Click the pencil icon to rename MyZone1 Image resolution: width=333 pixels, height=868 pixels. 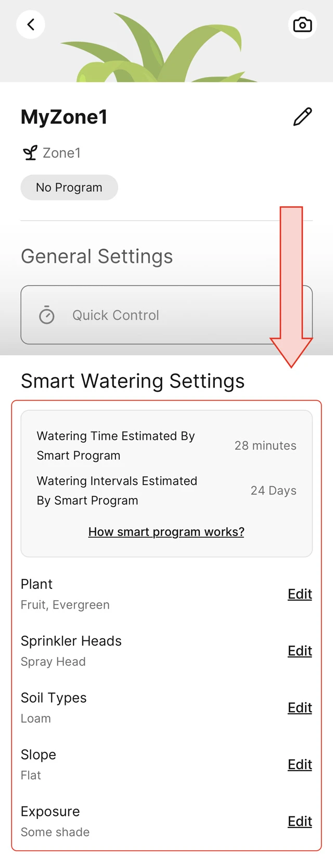301,116
